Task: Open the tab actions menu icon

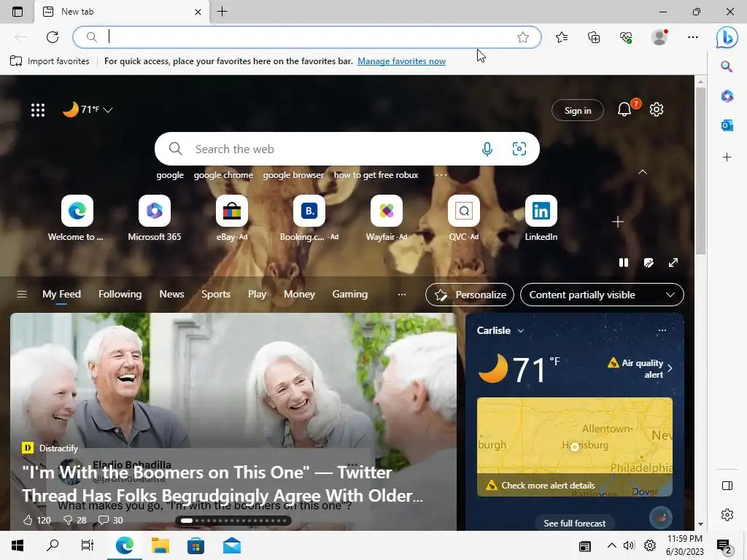Action: 18,12
